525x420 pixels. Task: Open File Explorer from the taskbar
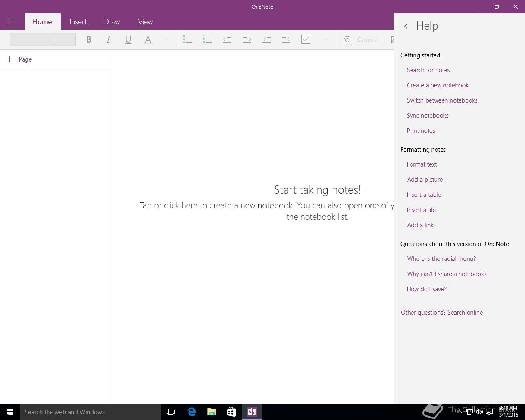click(211, 412)
